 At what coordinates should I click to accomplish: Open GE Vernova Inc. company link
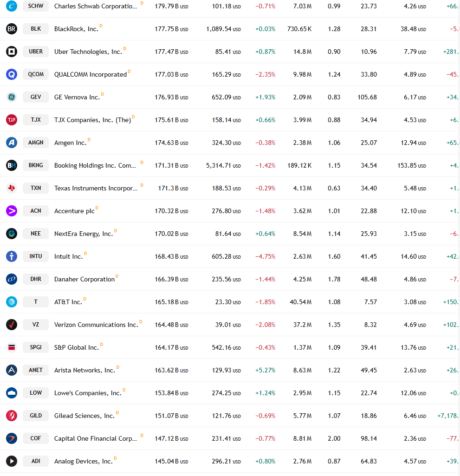(77, 97)
